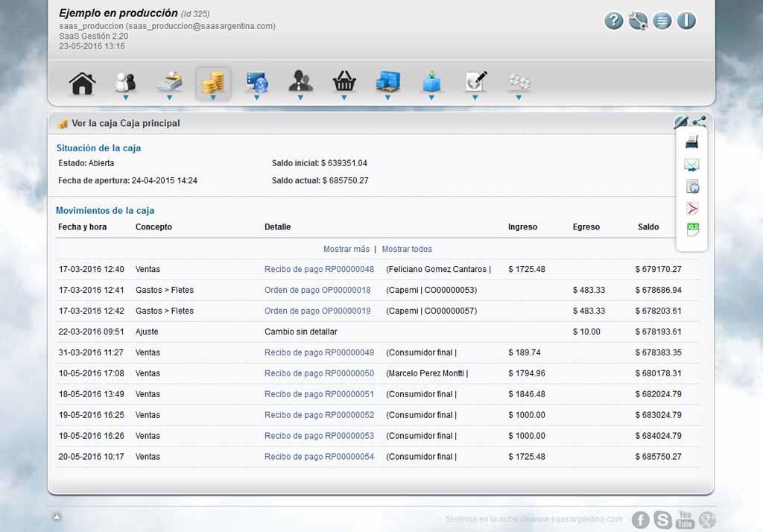Export to XLS spreadsheet icon
Viewport: 763px width, 532px height.
click(x=692, y=229)
